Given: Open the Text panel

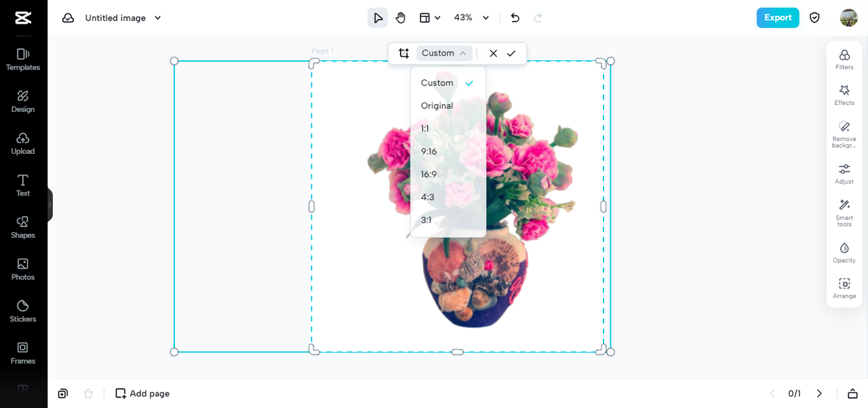Looking at the screenshot, I should pyautogui.click(x=23, y=186).
